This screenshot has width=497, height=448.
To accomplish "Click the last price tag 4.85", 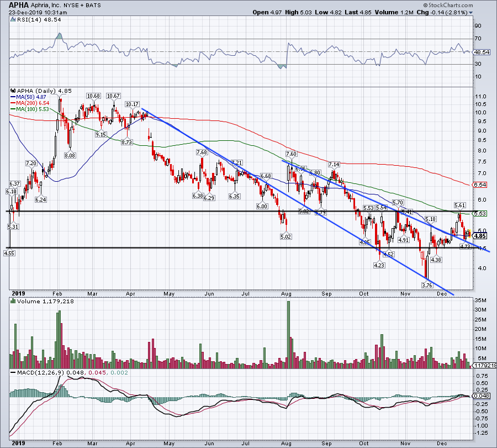I will coord(480,236).
